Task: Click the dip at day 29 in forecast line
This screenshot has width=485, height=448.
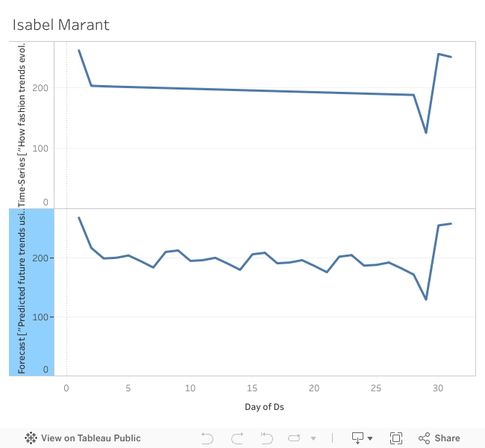Action: point(426,299)
